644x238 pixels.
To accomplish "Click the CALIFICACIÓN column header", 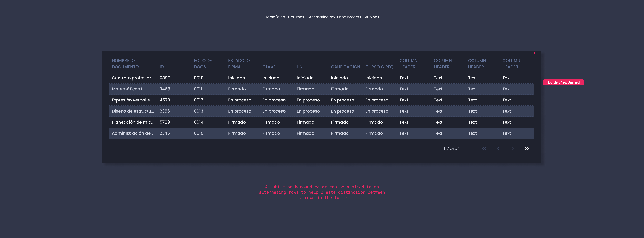I will tap(345, 67).
